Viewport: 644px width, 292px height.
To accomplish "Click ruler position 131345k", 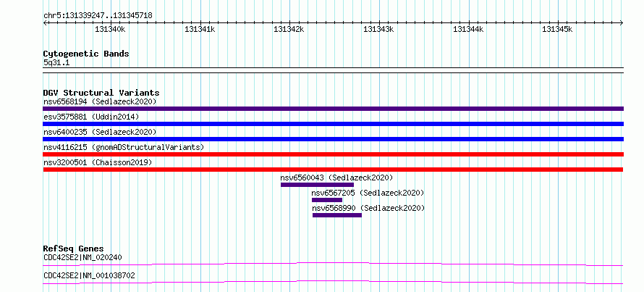I will [x=558, y=29].
